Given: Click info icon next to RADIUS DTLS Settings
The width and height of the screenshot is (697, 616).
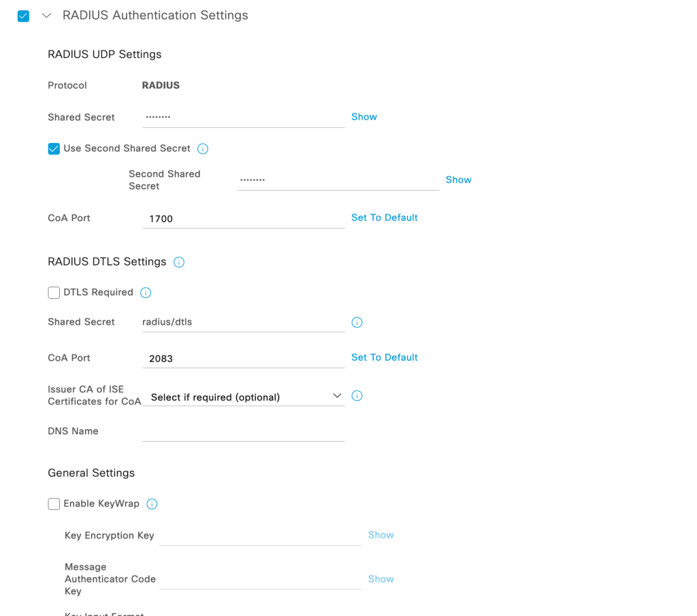Looking at the screenshot, I should point(179,262).
